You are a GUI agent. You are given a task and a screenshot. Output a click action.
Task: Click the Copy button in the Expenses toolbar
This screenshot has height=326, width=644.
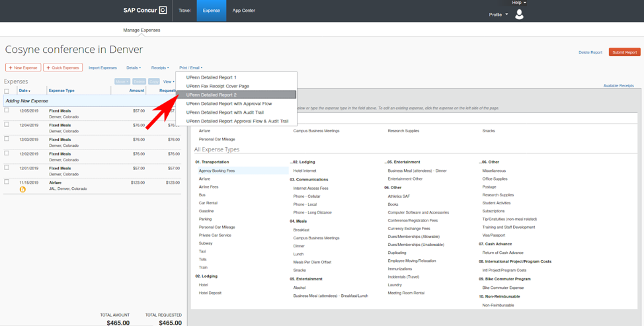pyautogui.click(x=153, y=82)
